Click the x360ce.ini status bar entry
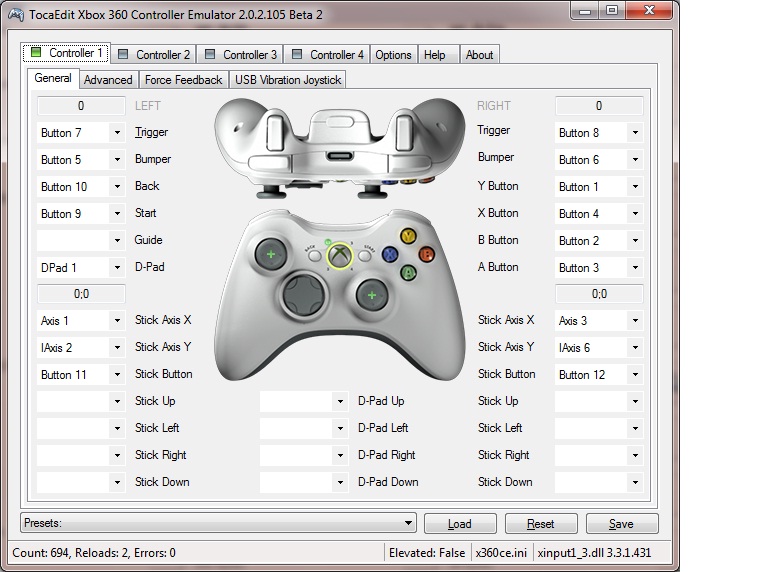This screenshot has height=572, width=768. (x=501, y=553)
